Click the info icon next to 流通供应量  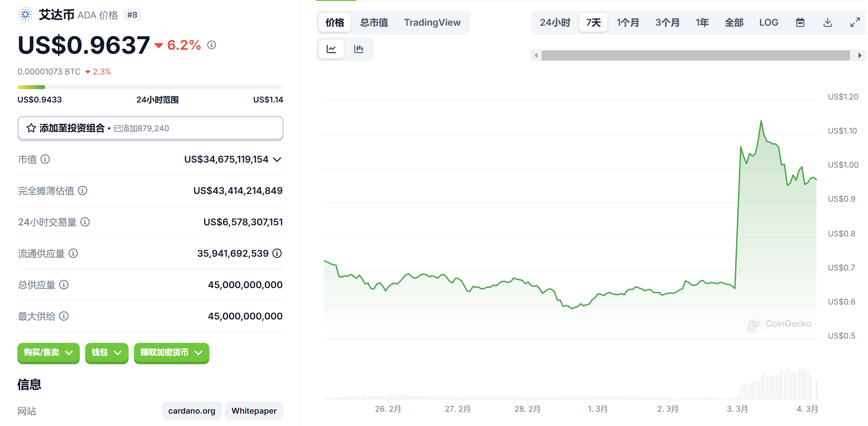[x=73, y=254]
